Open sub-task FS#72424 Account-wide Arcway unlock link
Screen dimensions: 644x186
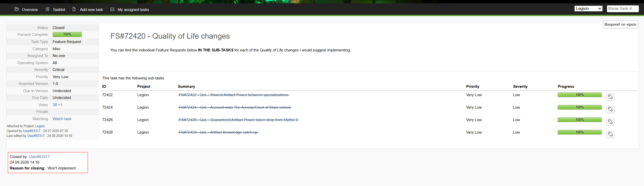(235, 107)
